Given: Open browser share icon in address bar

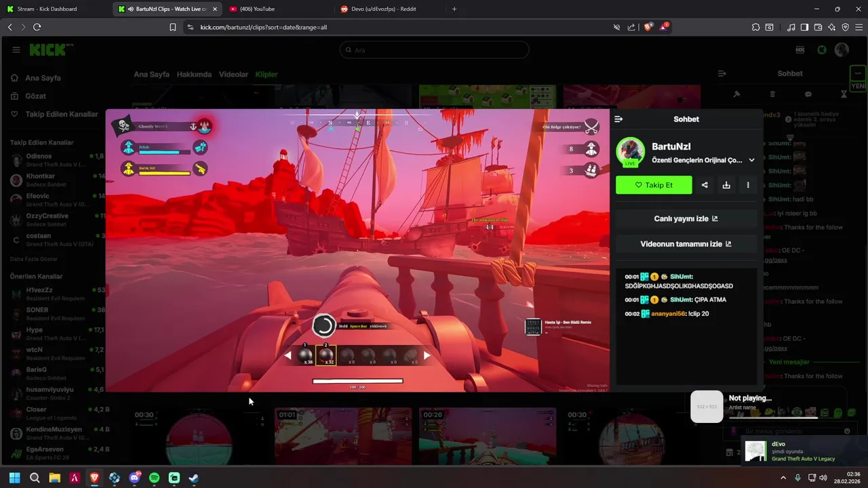Looking at the screenshot, I should point(631,27).
